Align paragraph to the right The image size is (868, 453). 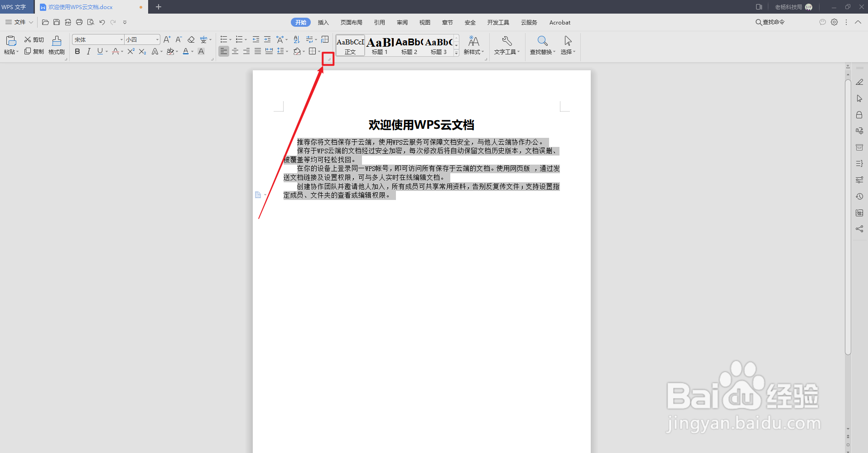pos(246,51)
